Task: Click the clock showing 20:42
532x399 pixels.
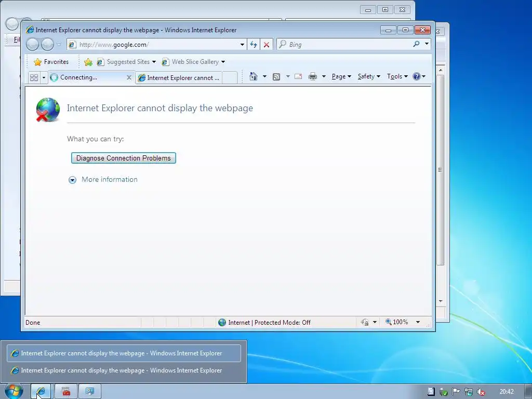Action: tap(507, 392)
